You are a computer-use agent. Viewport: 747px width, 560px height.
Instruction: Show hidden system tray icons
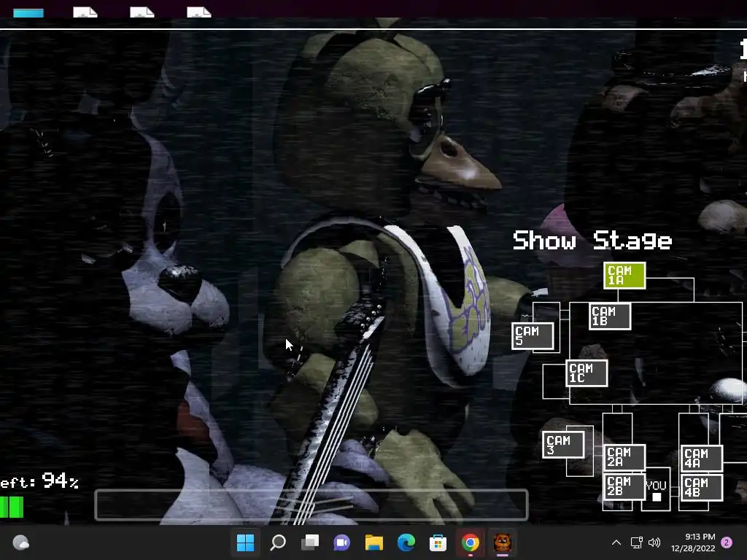[x=616, y=542]
